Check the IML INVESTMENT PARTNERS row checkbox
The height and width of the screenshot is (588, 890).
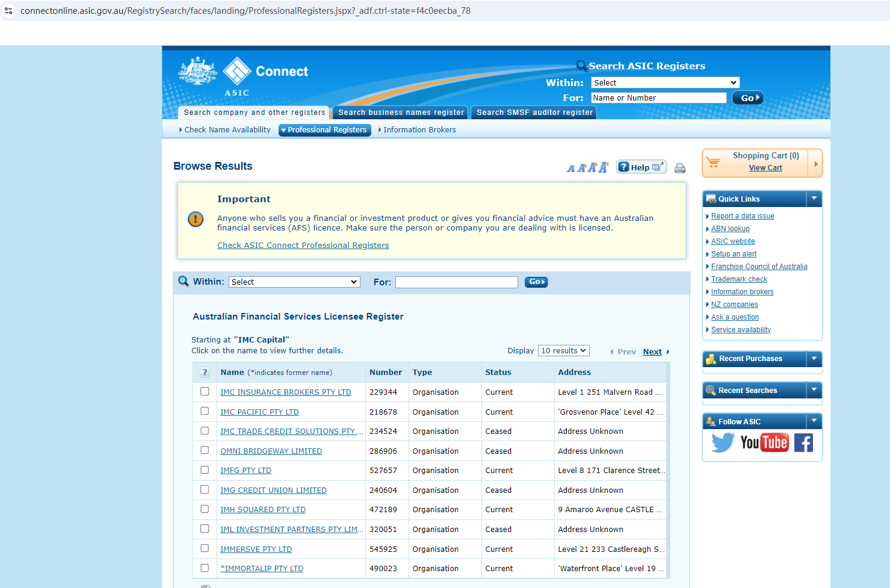coord(205,529)
